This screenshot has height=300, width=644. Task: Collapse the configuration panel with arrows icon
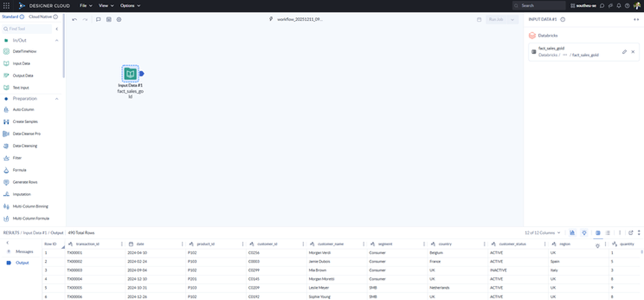(x=636, y=19)
